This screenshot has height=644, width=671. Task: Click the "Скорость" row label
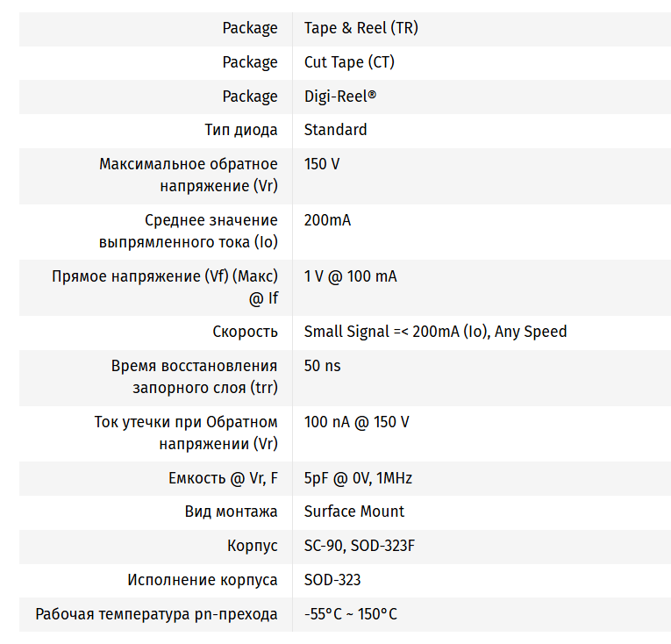click(245, 332)
